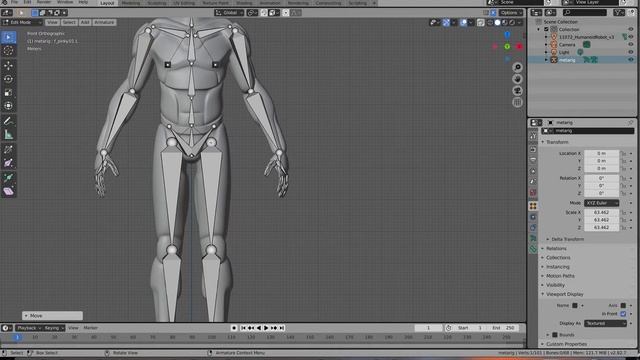The image size is (640, 360).
Task: Hide 11072_HumanoidRobot_v3 with its eye icon
Action: tap(631, 37)
